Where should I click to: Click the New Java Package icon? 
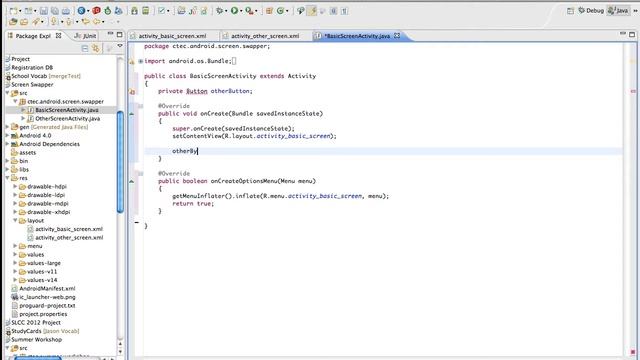point(269,11)
